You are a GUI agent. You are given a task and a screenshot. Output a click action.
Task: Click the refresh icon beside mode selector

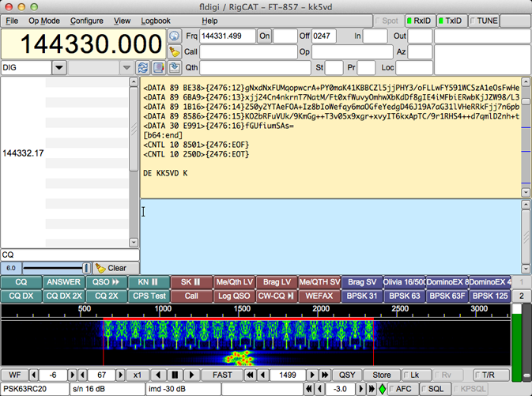click(x=143, y=67)
